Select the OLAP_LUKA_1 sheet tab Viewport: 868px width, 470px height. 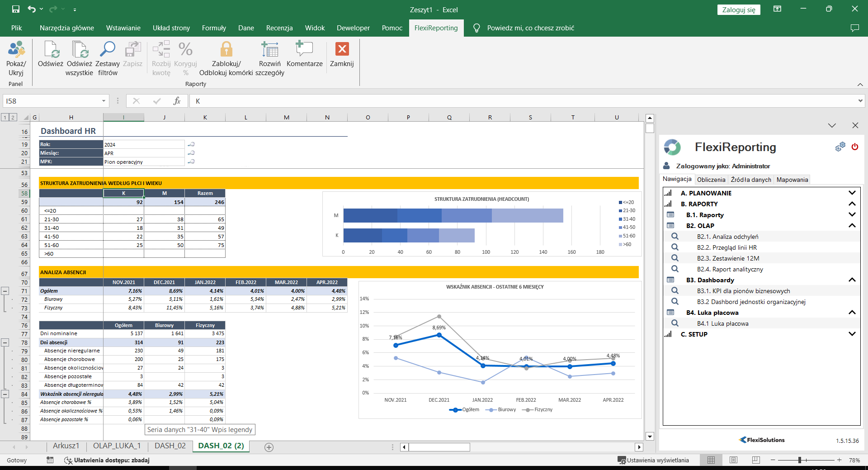[x=117, y=446]
